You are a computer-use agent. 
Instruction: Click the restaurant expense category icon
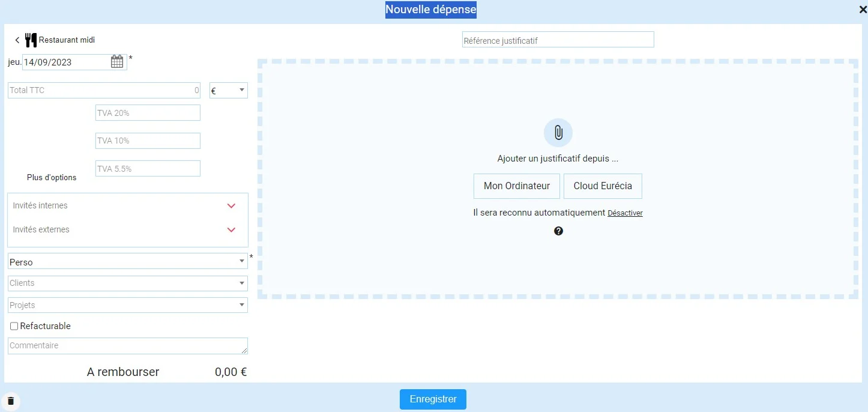coord(31,40)
